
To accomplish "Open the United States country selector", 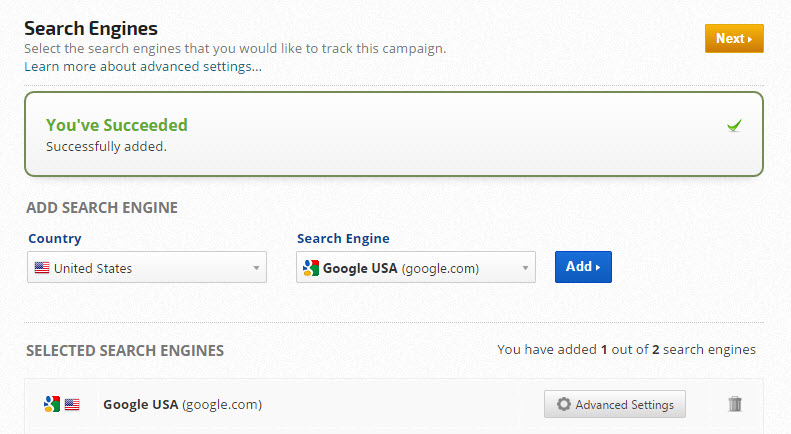I will coord(147,268).
